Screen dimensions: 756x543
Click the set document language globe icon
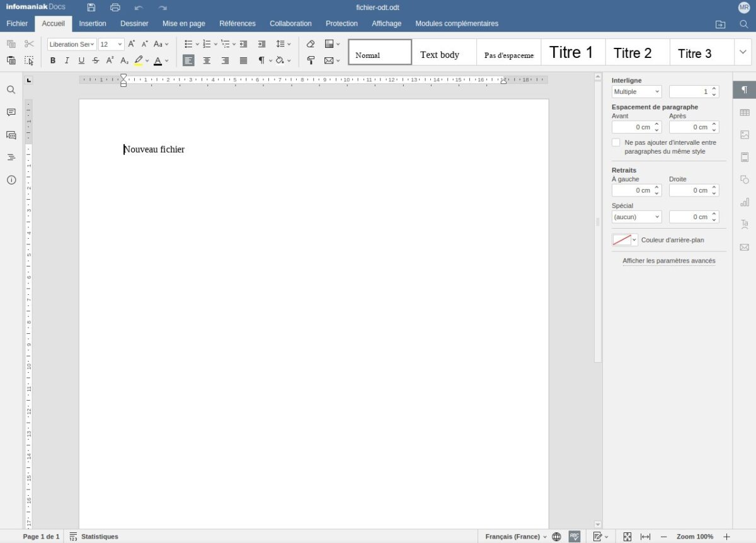tap(556, 537)
